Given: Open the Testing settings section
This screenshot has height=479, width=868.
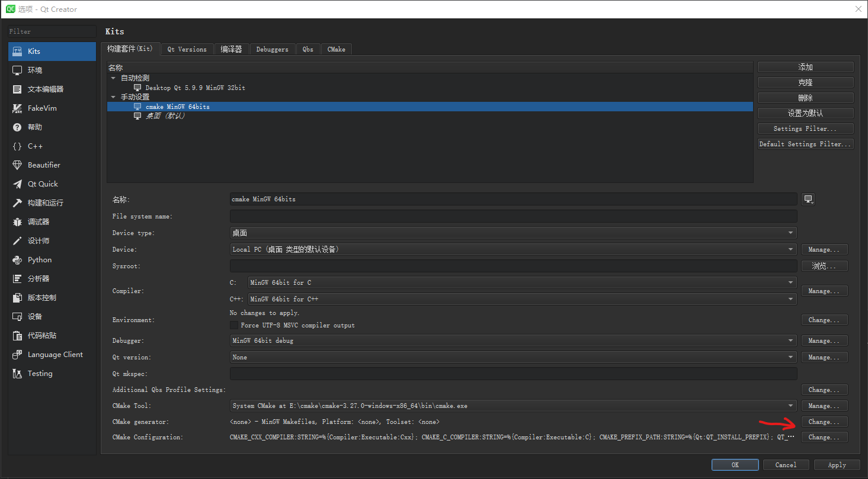Looking at the screenshot, I should [40, 373].
